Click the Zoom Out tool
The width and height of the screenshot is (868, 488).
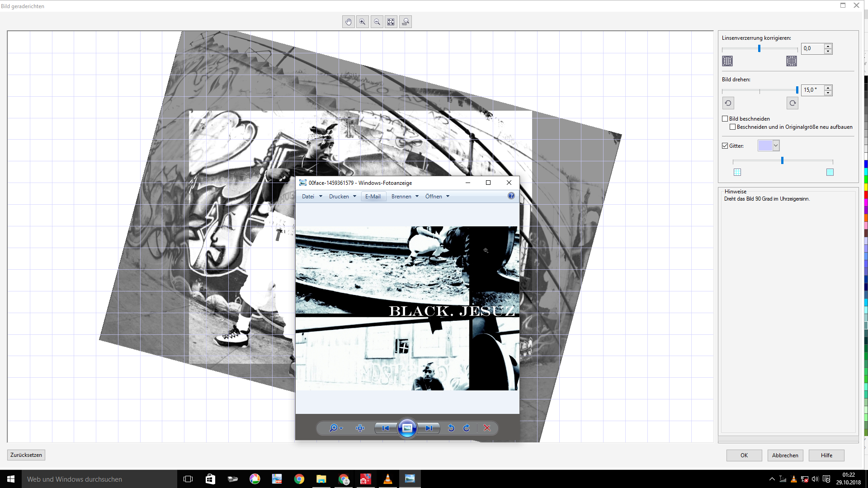(377, 22)
